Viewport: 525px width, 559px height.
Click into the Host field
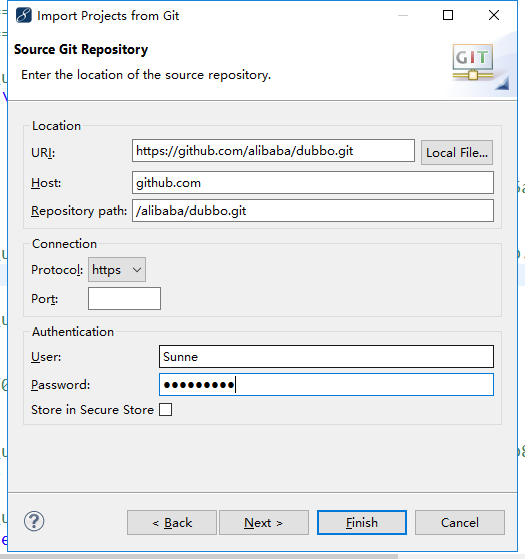[313, 183]
